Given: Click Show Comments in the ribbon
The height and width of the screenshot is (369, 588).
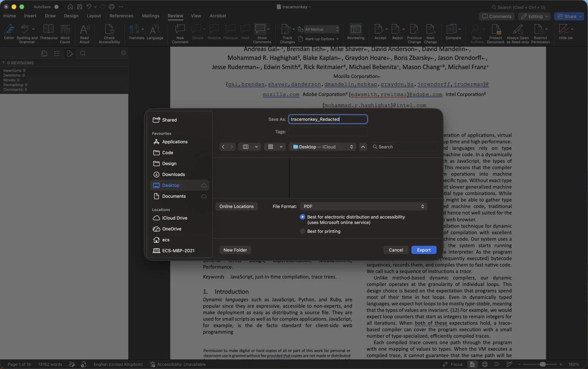Looking at the screenshot, I should (x=262, y=33).
